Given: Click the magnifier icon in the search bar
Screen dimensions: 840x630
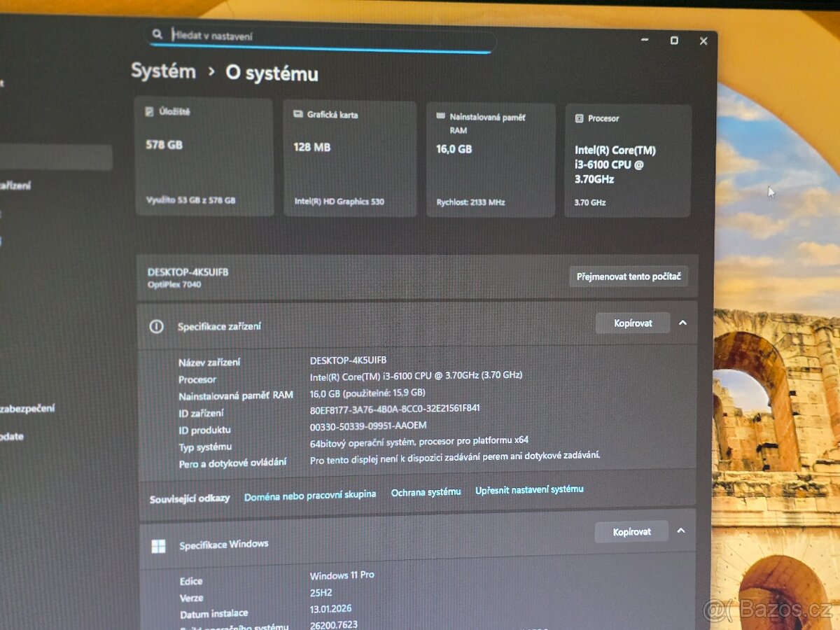Looking at the screenshot, I should [x=157, y=34].
